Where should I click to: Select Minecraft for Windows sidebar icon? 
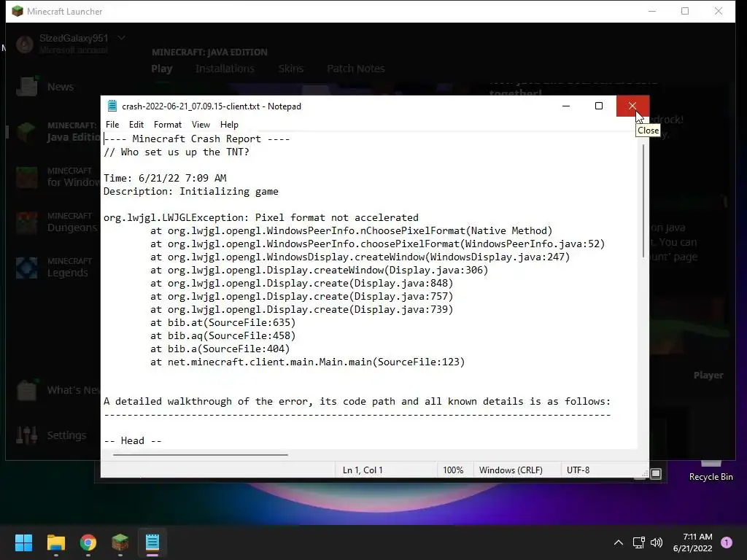(26, 177)
